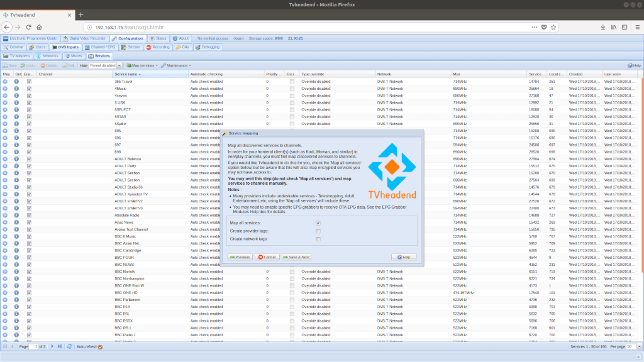Go to next page using the arrow icon
This screenshot has width=644, height=362.
pyautogui.click(x=52, y=346)
